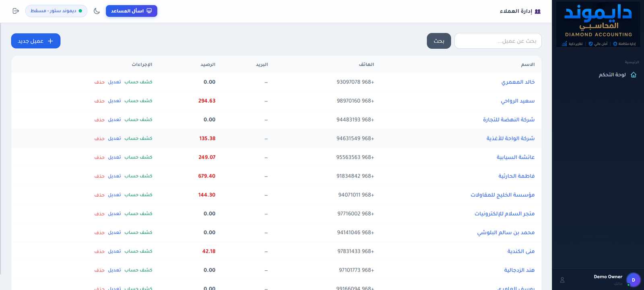This screenshot has width=644, height=290.
Task: Click حذف for محمد بن سالم البلوشي
Action: tap(99, 232)
